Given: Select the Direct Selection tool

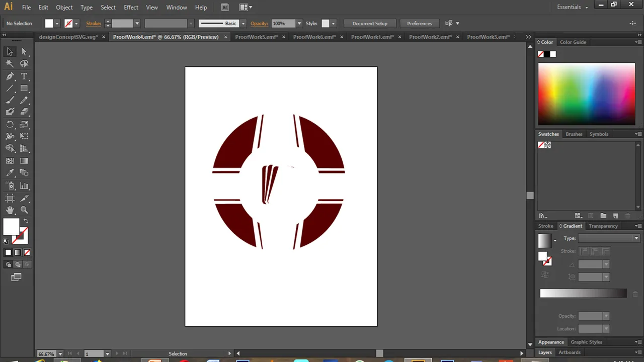Looking at the screenshot, I should tap(24, 52).
